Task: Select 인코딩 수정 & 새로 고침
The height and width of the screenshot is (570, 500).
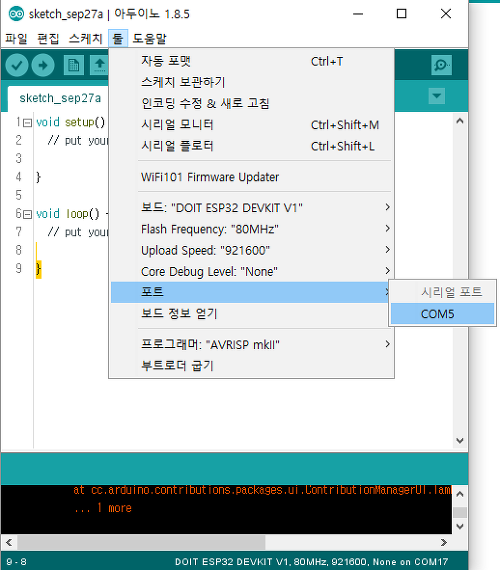Action: (x=252, y=103)
